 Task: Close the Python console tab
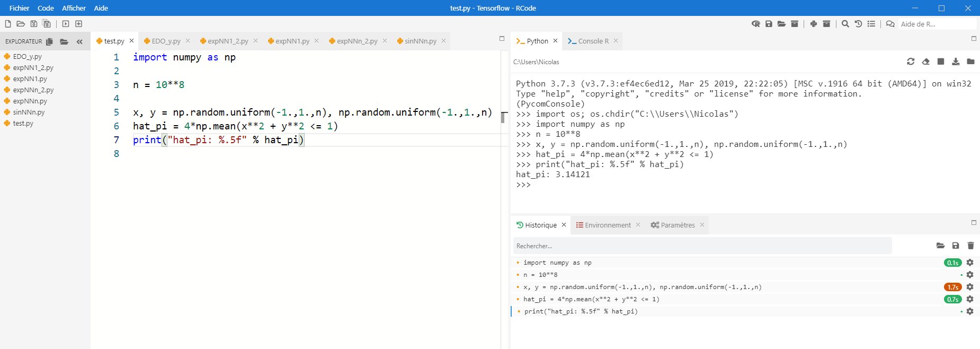pyautogui.click(x=555, y=41)
